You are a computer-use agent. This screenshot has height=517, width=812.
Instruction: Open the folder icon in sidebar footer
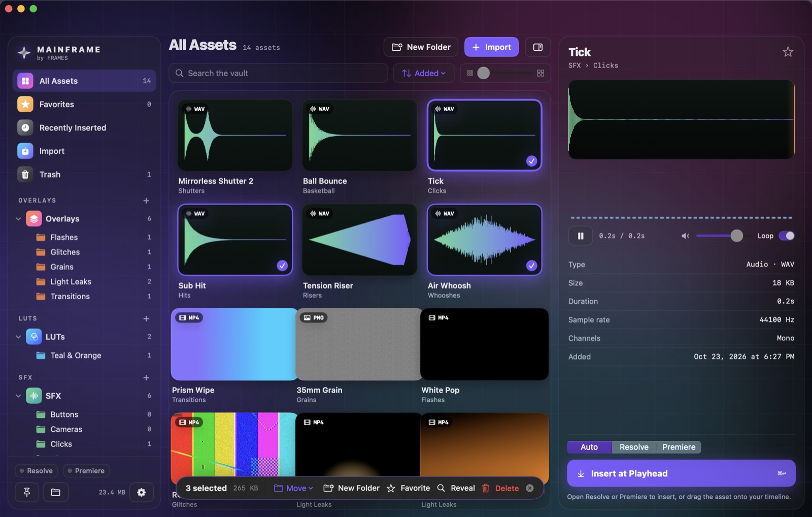tap(56, 492)
